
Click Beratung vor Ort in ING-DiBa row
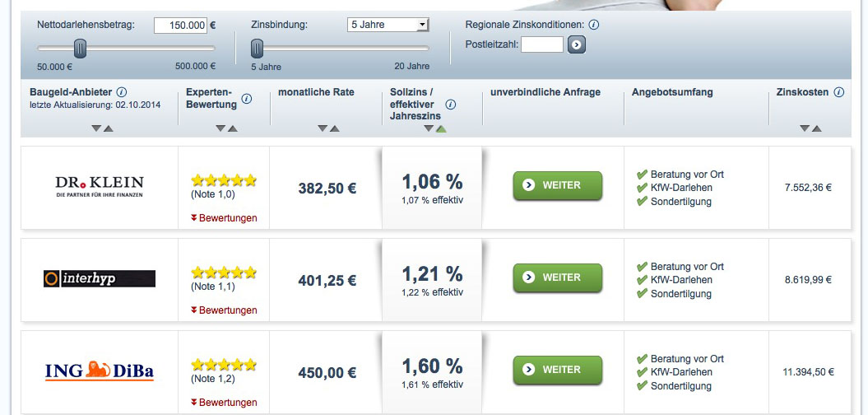[687, 358]
